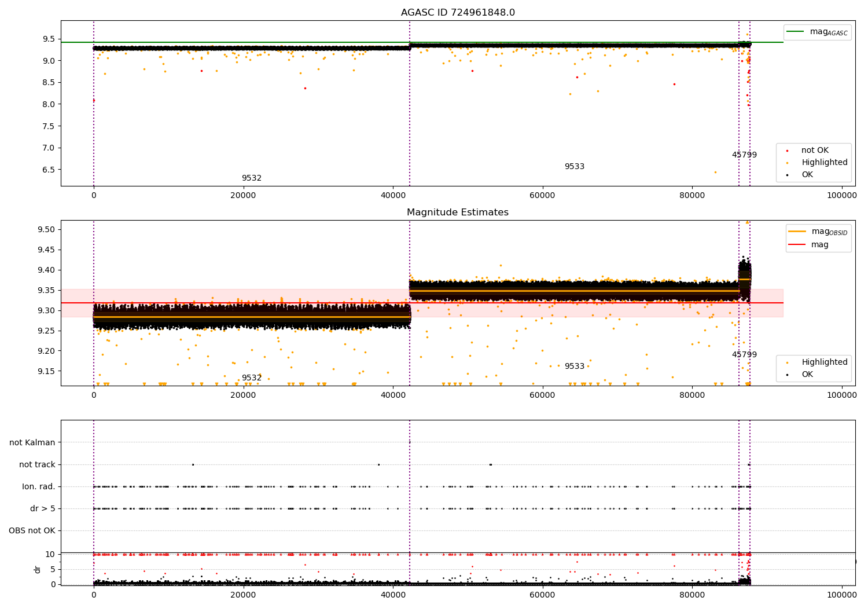
Task: Click the 'not Kalman' axis label
Action: tap(32, 442)
